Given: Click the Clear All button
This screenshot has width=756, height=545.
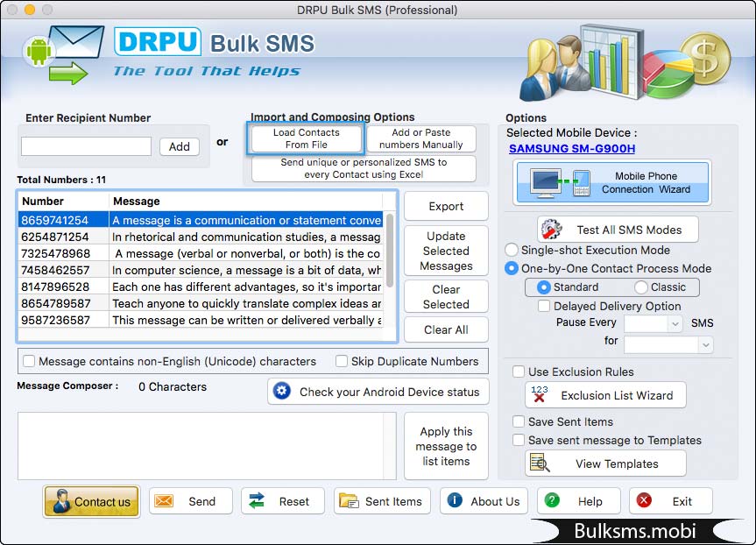Looking at the screenshot, I should click(x=446, y=329).
